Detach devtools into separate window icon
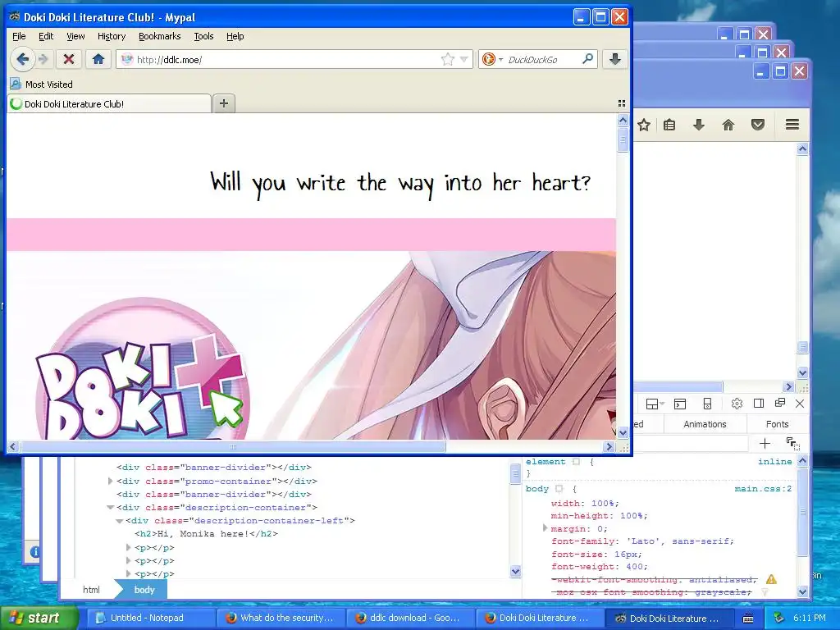Screen dimensions: 840x630 coord(780,403)
